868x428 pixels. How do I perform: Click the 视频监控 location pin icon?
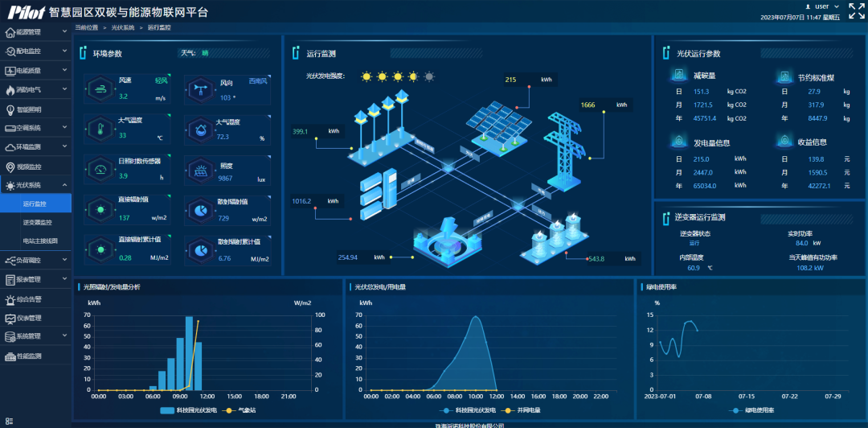click(10, 167)
